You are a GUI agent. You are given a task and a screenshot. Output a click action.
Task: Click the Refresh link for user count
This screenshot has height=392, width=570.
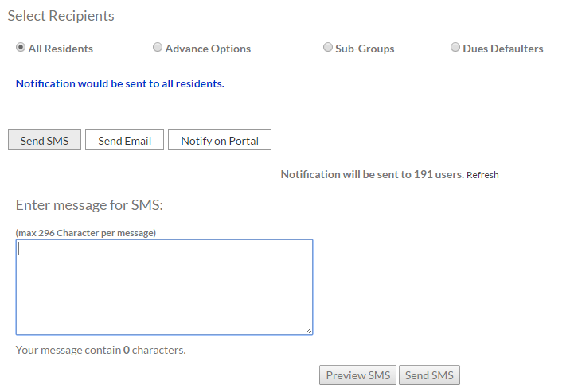coord(482,175)
